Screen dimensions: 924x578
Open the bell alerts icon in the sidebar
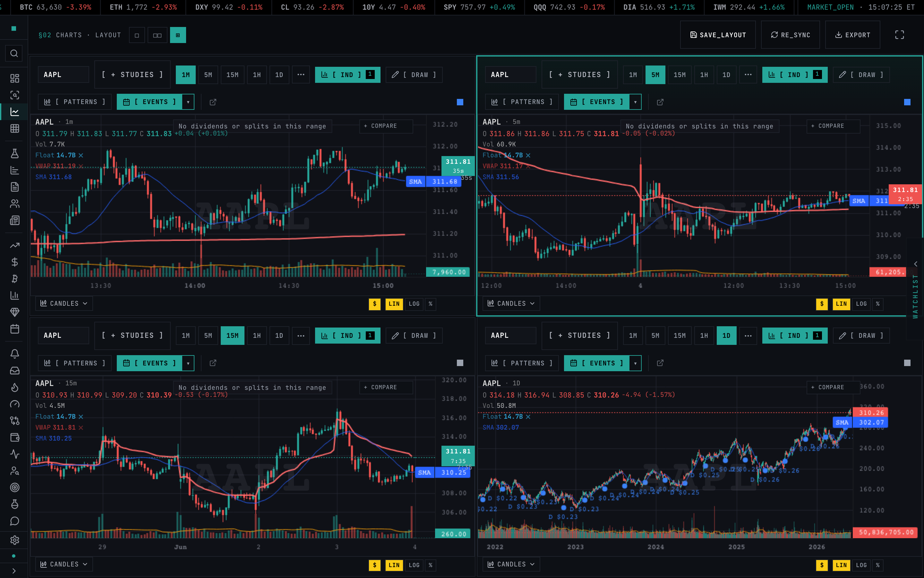[x=14, y=354]
